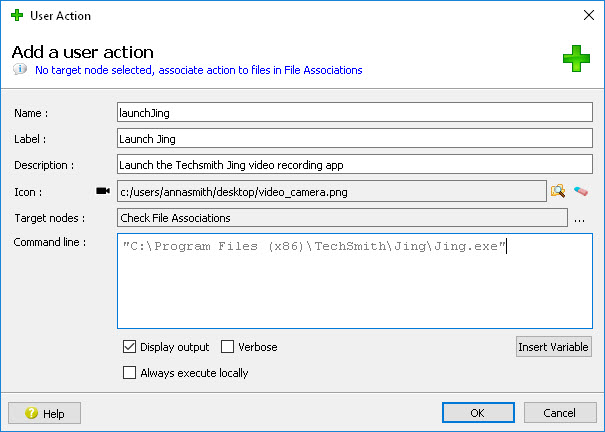Viewport: 605px width, 432px height.
Task: Click the eraser icon to clear the icon path
Action: point(581,191)
